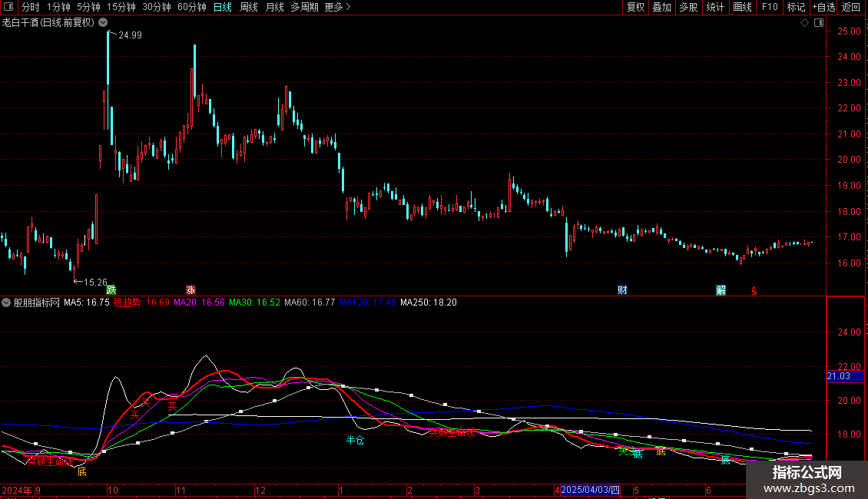Click the MA20 legend value
The image size is (868, 499).
(199, 302)
